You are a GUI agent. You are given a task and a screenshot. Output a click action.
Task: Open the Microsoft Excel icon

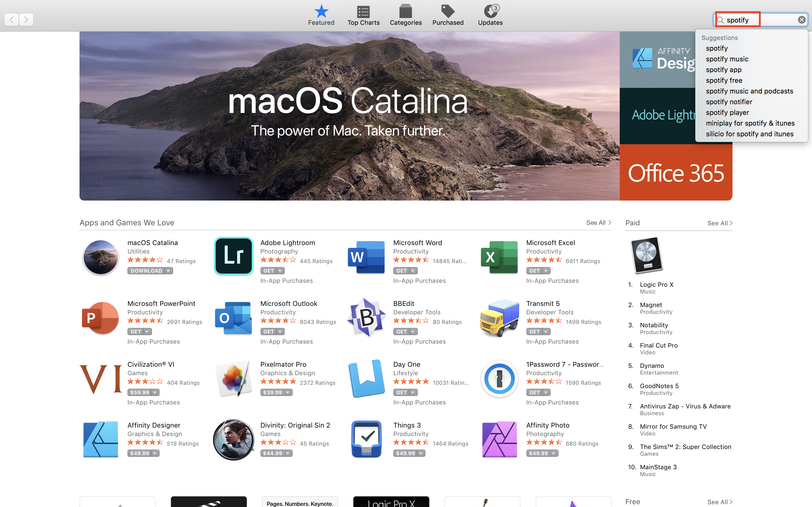click(499, 257)
